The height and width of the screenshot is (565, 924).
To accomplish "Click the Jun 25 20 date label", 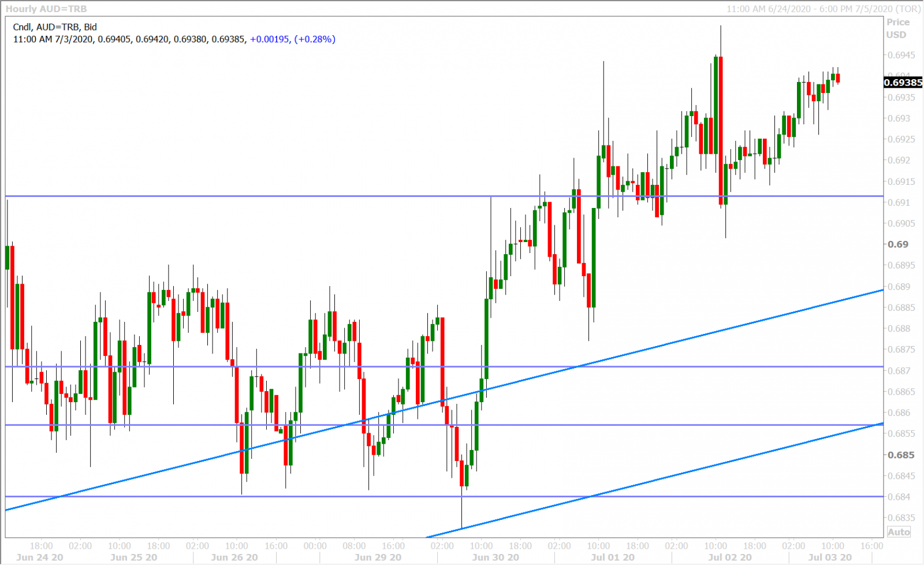I will pos(133,557).
